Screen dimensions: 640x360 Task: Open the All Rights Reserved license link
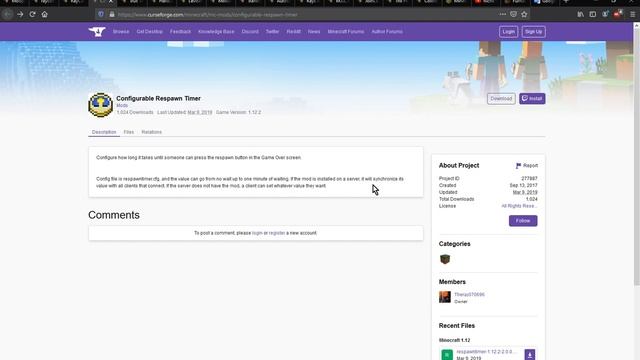[x=519, y=206]
